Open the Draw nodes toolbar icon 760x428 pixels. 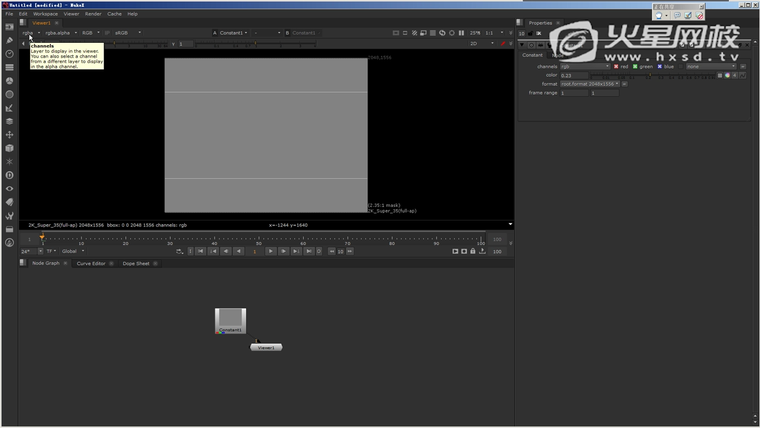coord(10,41)
